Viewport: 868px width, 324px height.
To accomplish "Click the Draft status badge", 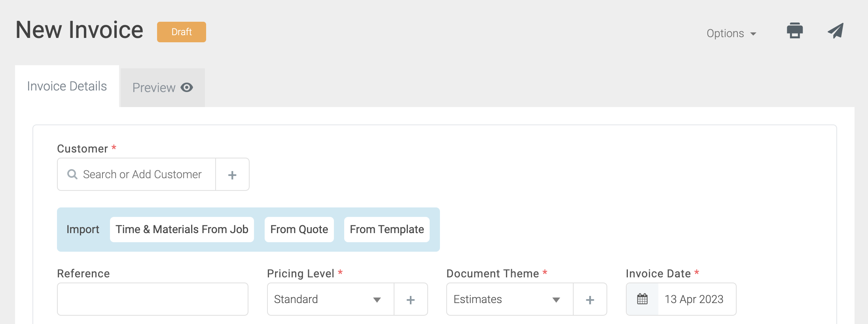I will pos(182,32).
